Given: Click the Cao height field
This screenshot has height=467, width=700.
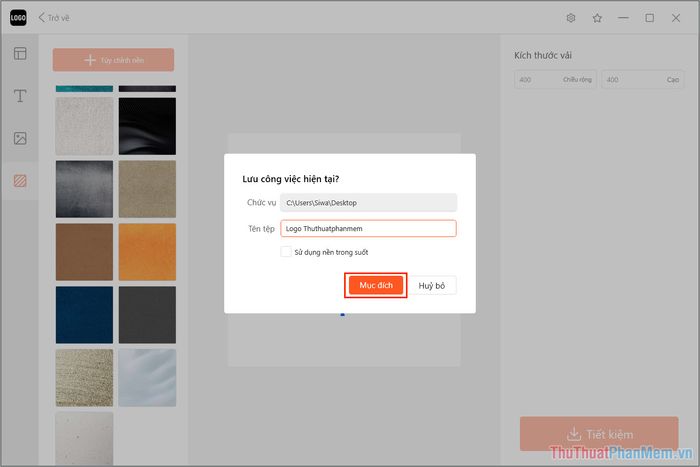Looking at the screenshot, I should (x=640, y=79).
